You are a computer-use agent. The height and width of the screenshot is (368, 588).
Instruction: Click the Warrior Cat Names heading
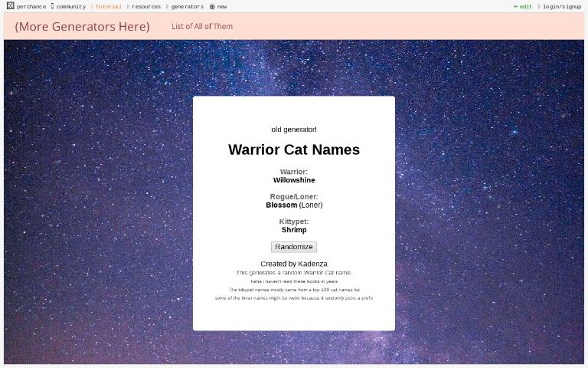pyautogui.click(x=293, y=149)
